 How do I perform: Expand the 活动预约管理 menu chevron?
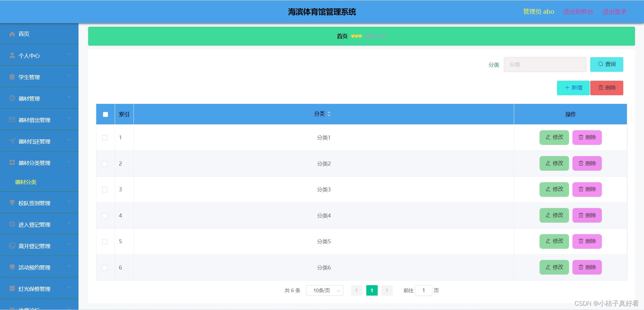[69, 266]
